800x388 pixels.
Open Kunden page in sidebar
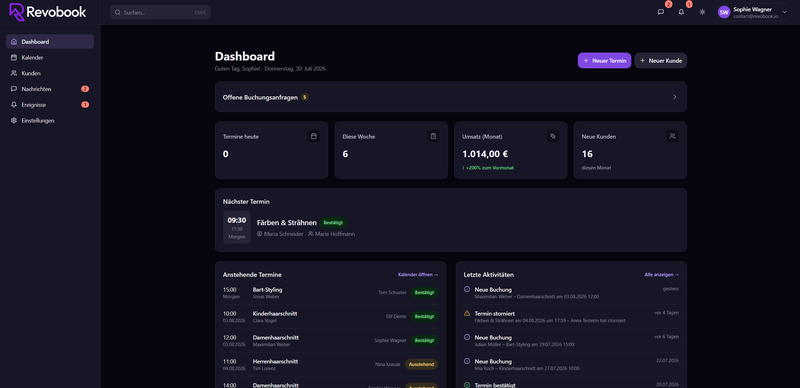click(50, 74)
